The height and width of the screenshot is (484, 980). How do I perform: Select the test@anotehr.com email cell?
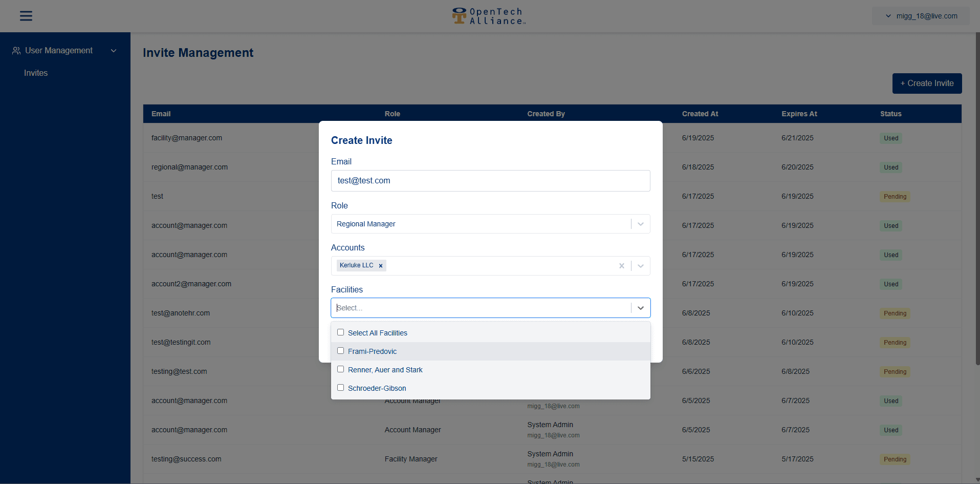point(181,313)
